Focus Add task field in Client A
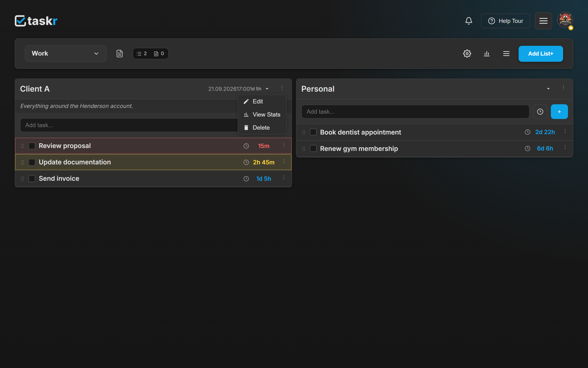Image resolution: width=588 pixels, height=368 pixels. point(129,125)
